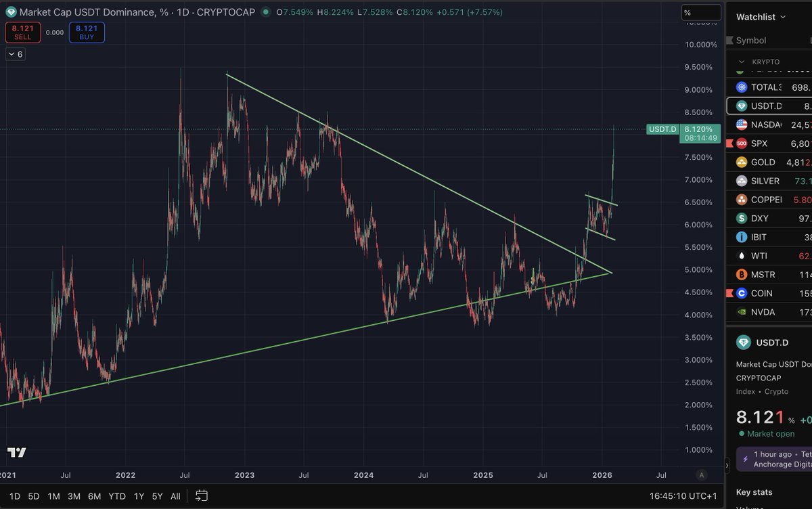Screen dimensions: 812x509
Task: Click the MSTR bitcoin icon in watchlist
Action: tap(741, 275)
